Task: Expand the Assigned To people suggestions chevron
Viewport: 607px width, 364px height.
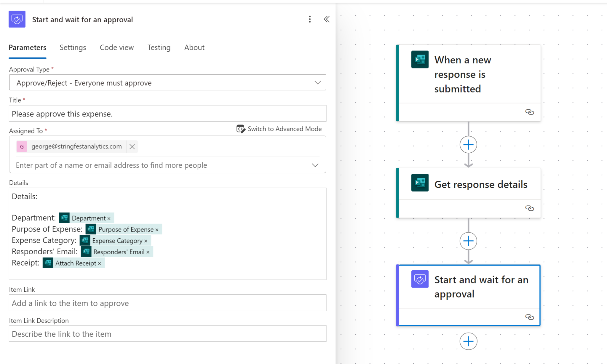Action: 315,165
